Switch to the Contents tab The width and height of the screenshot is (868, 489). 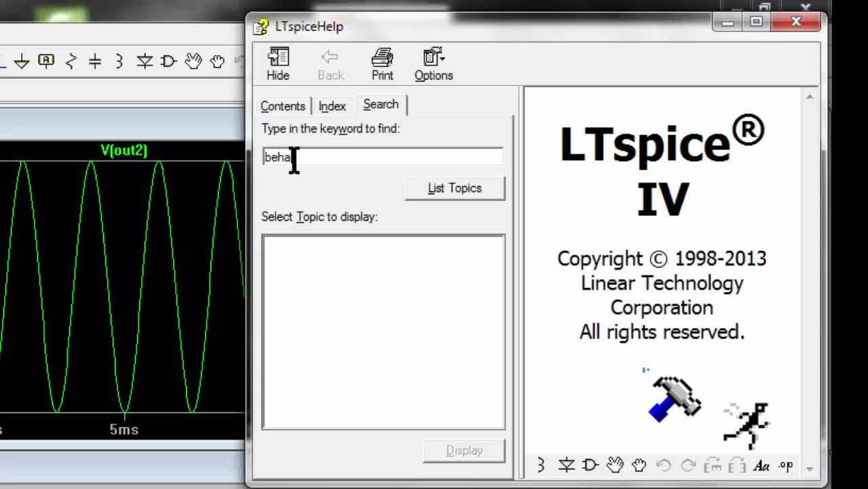pyautogui.click(x=283, y=106)
